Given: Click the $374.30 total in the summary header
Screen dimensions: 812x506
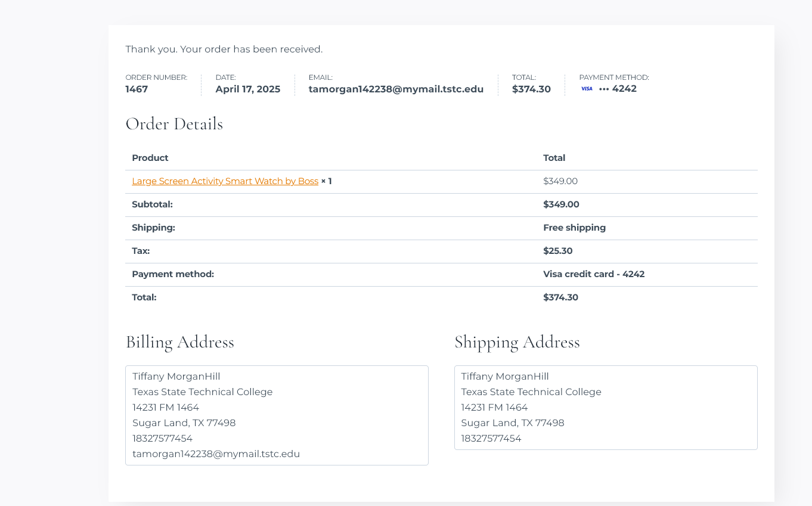Looking at the screenshot, I should 531,89.
